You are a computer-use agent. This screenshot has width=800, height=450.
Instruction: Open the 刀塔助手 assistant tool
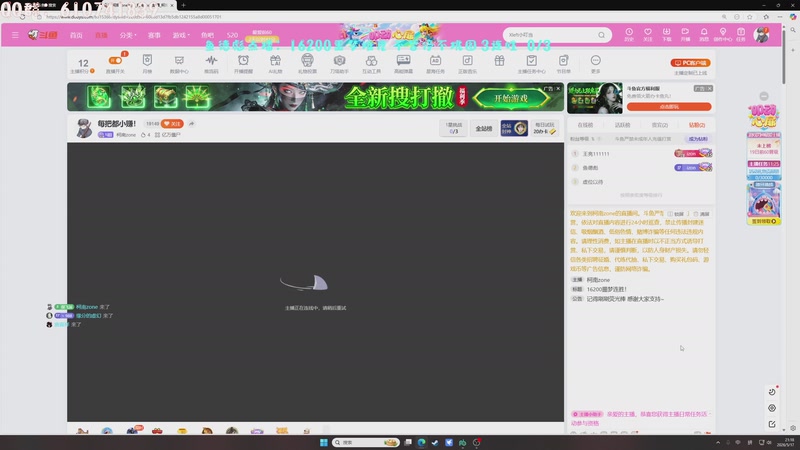(x=339, y=64)
